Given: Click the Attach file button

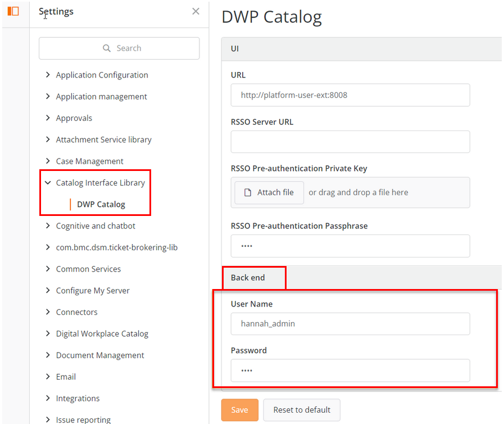Looking at the screenshot, I should pyautogui.click(x=269, y=192).
